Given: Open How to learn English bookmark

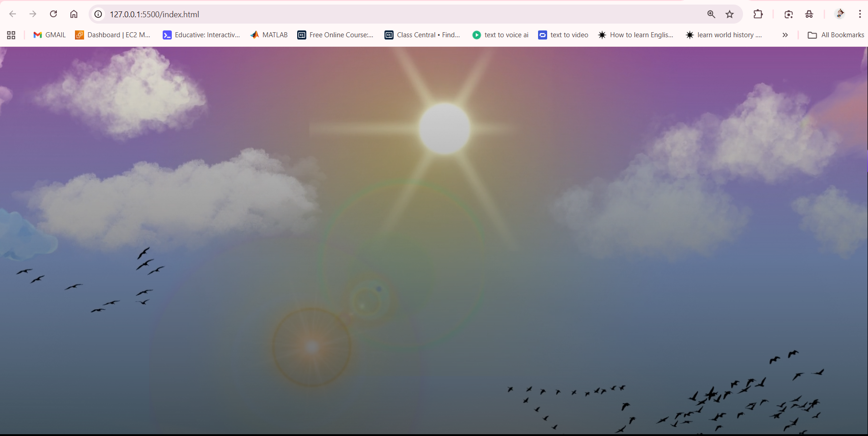Looking at the screenshot, I should pyautogui.click(x=636, y=35).
